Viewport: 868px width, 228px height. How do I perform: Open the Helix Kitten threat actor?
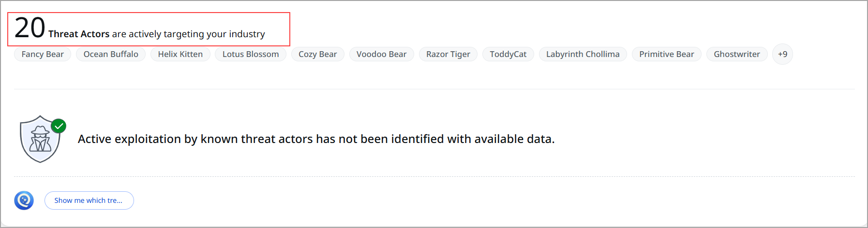pyautogui.click(x=180, y=54)
